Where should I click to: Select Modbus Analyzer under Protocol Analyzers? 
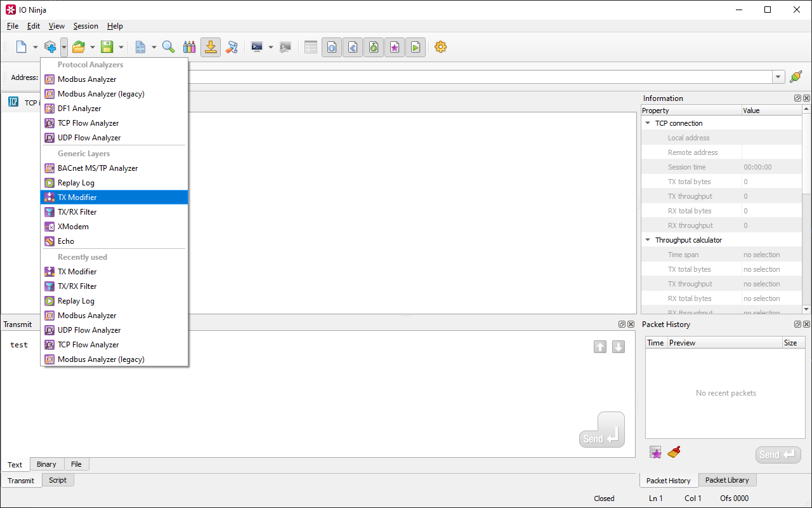point(114,79)
